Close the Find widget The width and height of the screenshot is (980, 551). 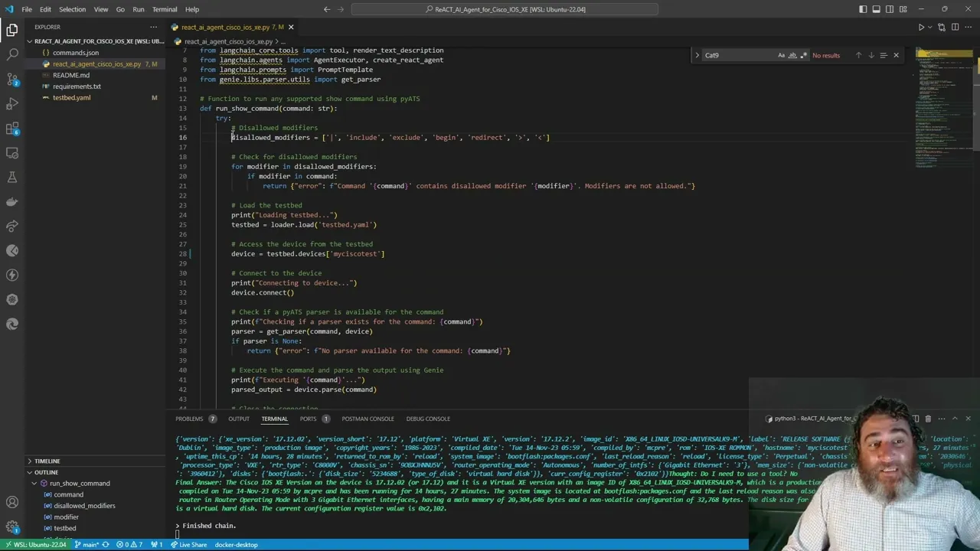pos(896,55)
